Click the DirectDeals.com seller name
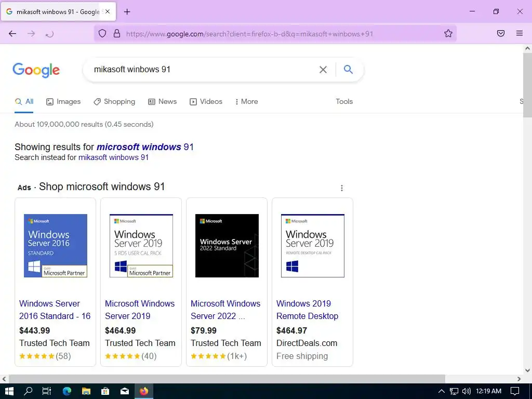 tap(307, 343)
